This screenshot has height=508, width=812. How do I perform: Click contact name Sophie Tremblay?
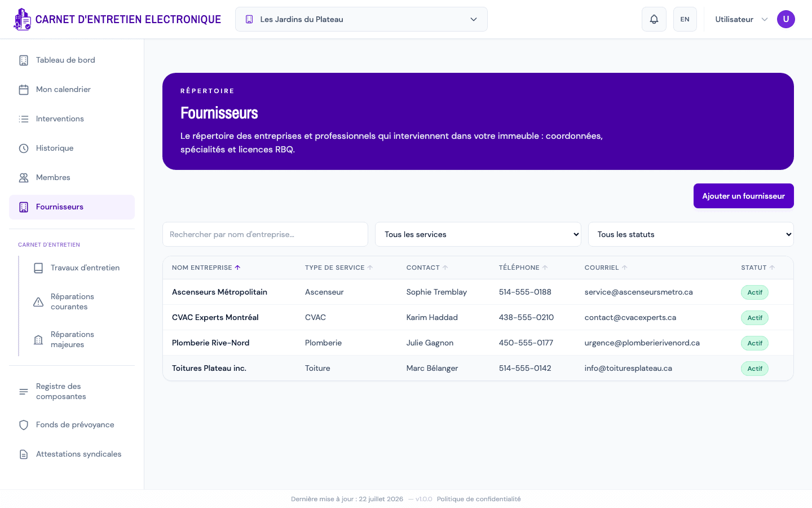coord(436,292)
